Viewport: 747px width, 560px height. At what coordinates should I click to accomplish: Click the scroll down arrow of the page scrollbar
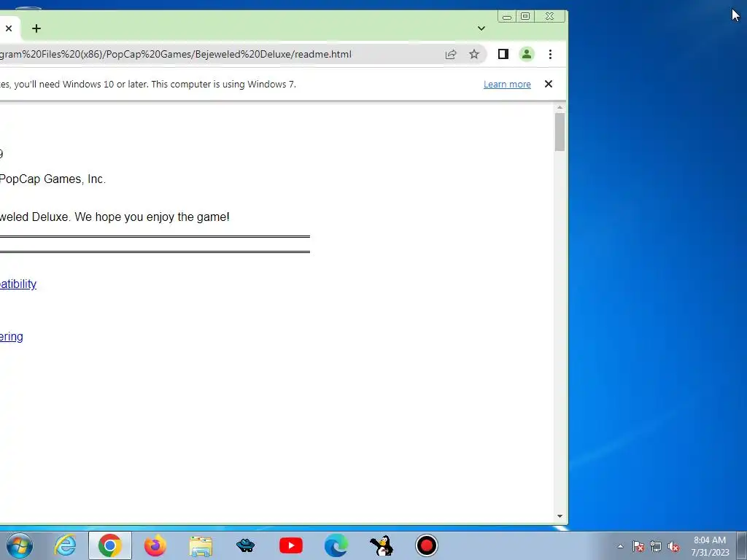(560, 516)
